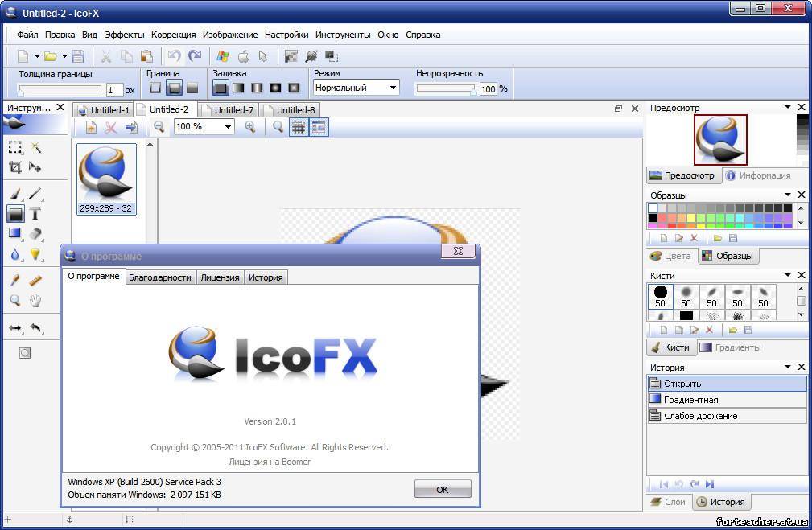Select the radial gradient fill type

(x=275, y=88)
